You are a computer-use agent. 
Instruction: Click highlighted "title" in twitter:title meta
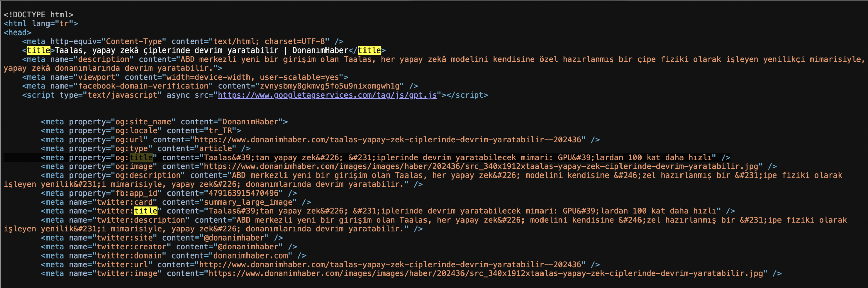click(145, 211)
